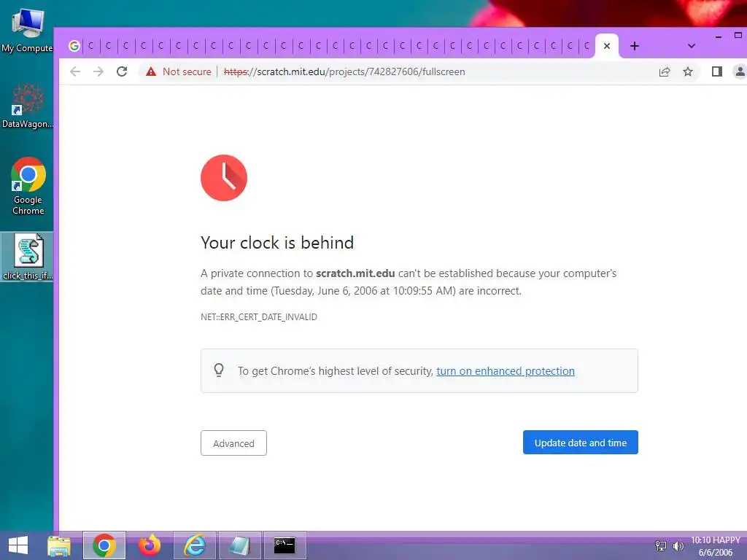
Task: Click the Chrome back arrow
Action: [75, 71]
